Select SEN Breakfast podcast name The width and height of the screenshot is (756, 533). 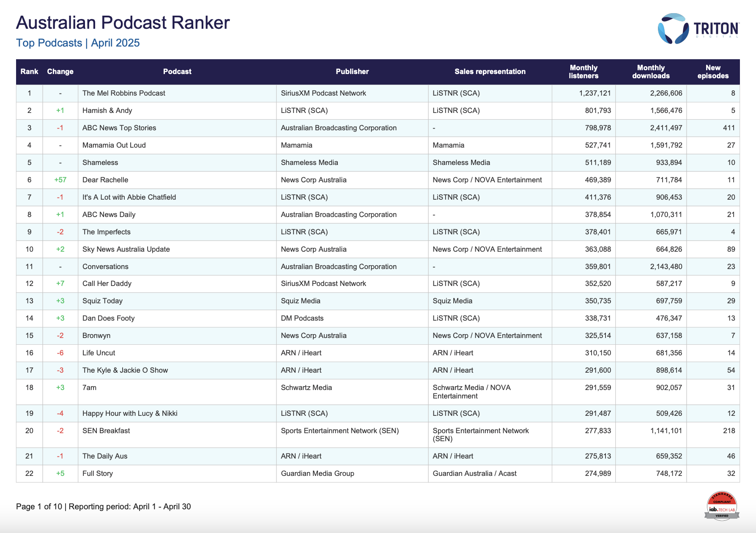106,431
